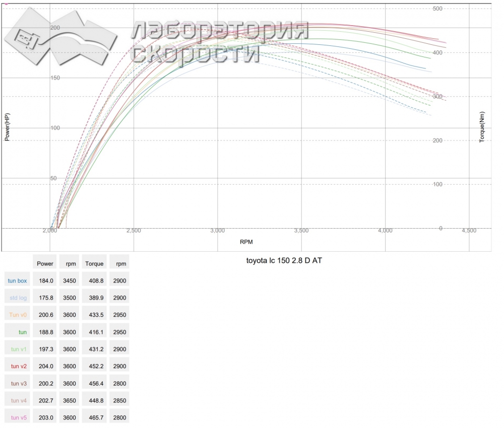Click the 2,500 RPM axis tick label
The height and width of the screenshot is (428, 504).
point(134,231)
